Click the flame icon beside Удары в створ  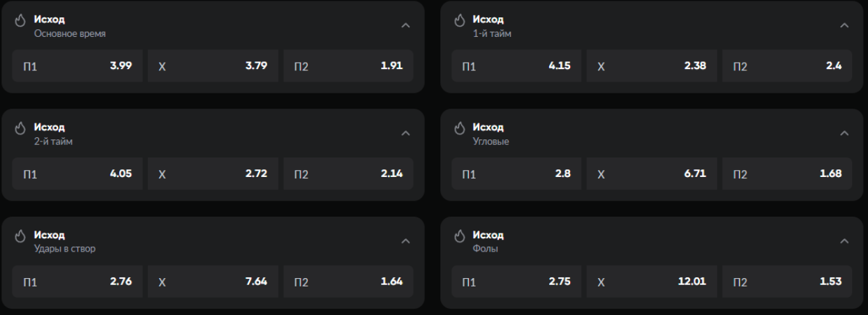(x=20, y=236)
